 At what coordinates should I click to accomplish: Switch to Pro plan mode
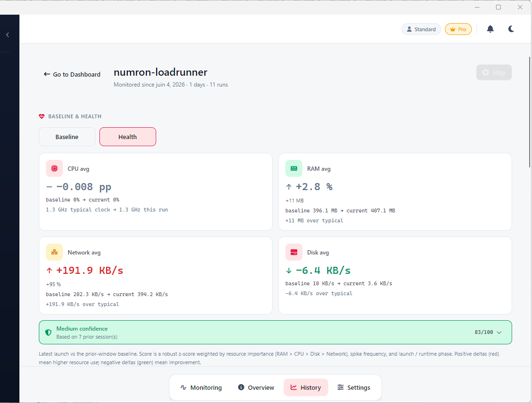pos(458,29)
